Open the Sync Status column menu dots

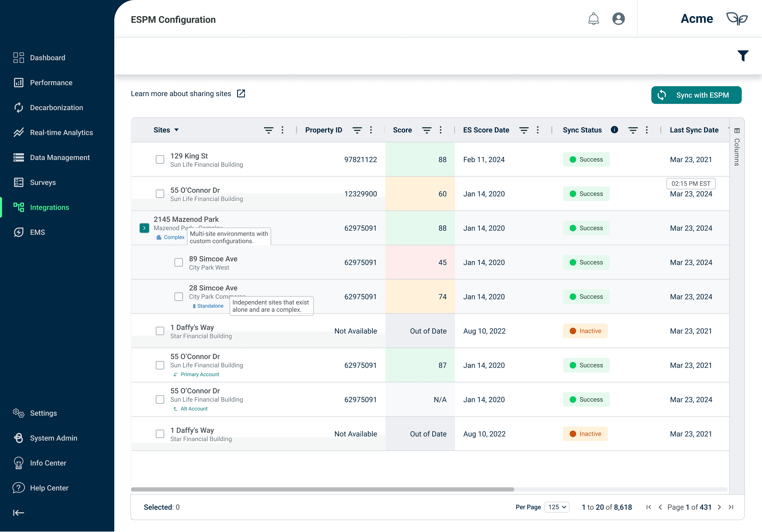coord(647,130)
